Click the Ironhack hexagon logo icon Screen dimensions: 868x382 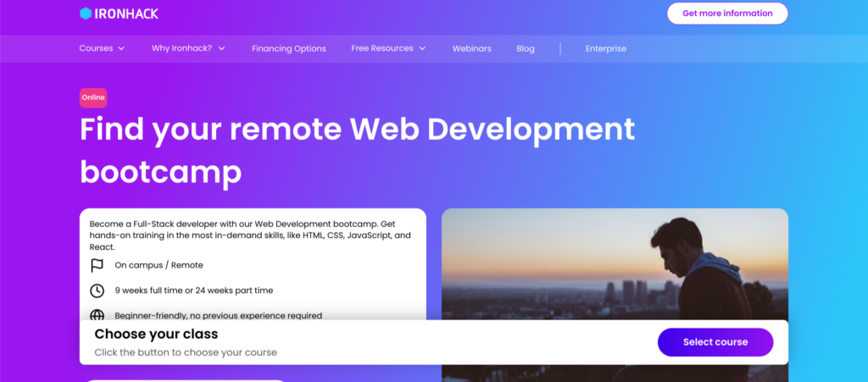tap(86, 14)
